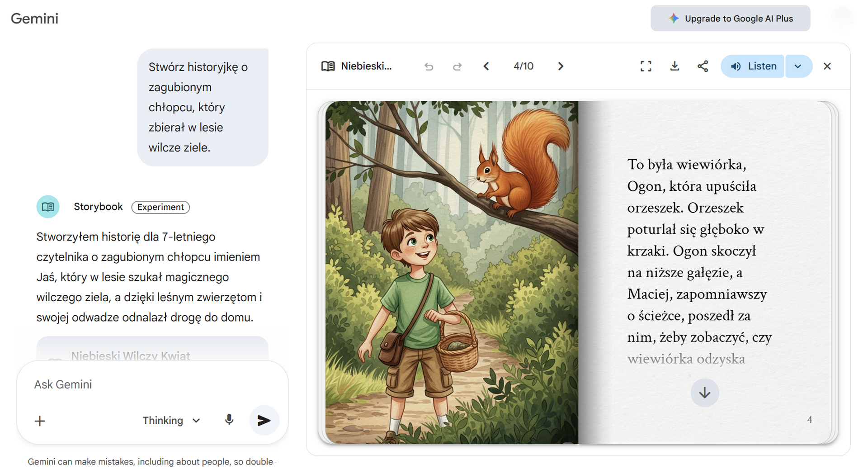Enter fullscreen view of the storybook
The width and height of the screenshot is (868, 469).
[646, 66]
